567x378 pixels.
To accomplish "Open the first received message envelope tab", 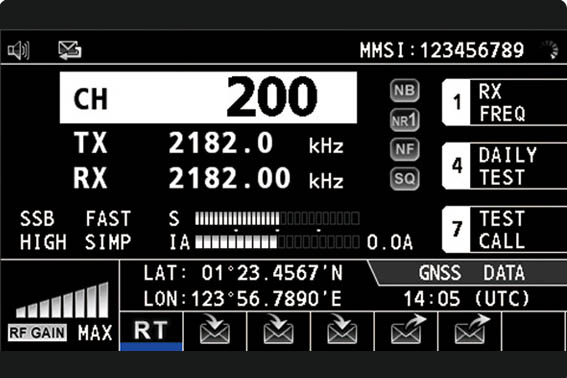I will [215, 331].
